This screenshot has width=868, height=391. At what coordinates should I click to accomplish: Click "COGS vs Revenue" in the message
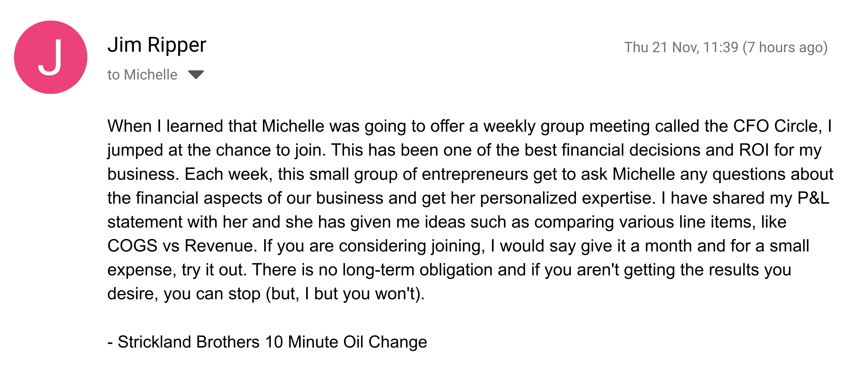[x=180, y=246]
